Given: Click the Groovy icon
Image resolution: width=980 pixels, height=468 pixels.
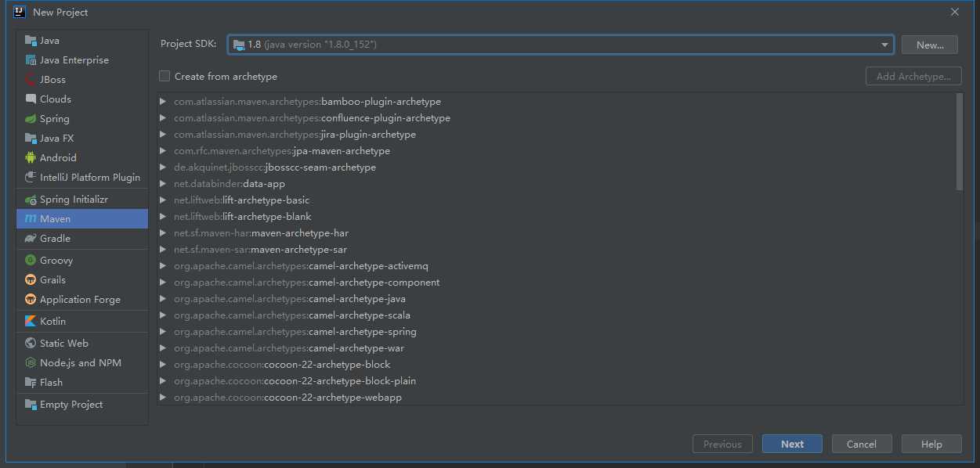Looking at the screenshot, I should pos(31,261).
